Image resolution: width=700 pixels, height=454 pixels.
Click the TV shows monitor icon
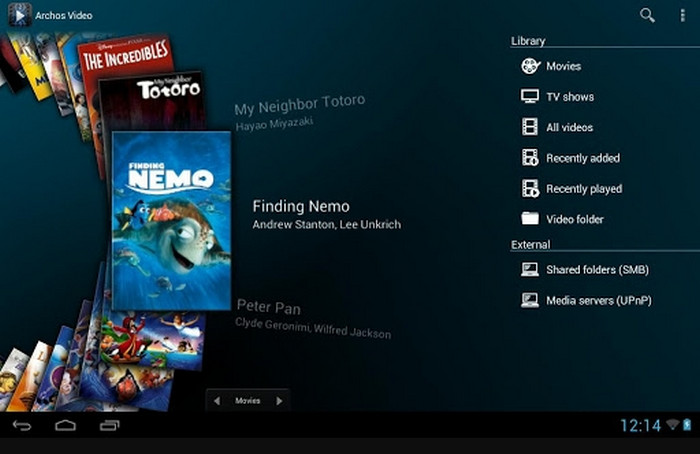[530, 96]
